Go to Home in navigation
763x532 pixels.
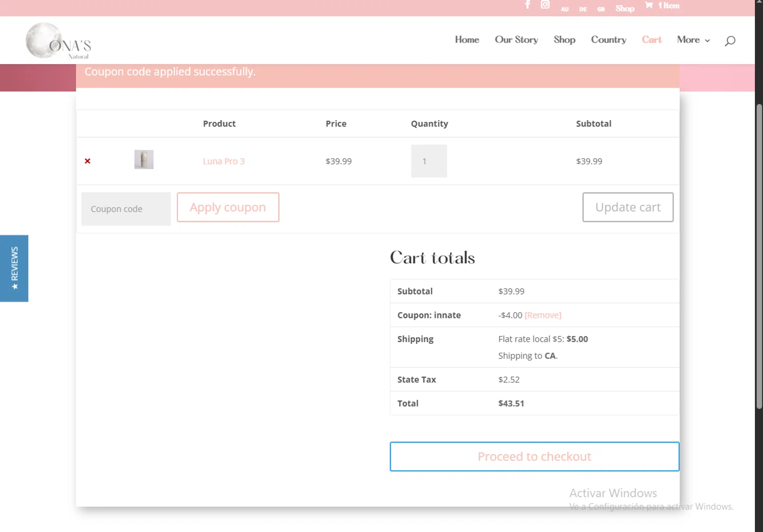(x=467, y=40)
